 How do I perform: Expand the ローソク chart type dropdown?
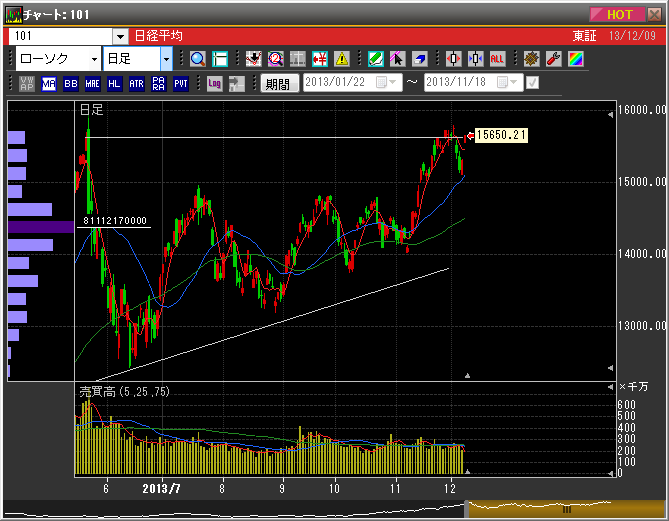(93, 59)
